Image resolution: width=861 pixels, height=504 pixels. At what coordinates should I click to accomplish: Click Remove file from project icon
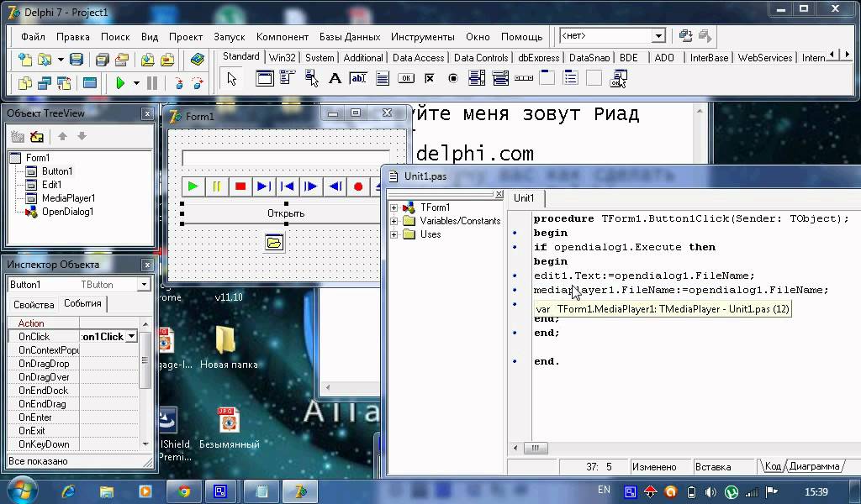click(167, 60)
